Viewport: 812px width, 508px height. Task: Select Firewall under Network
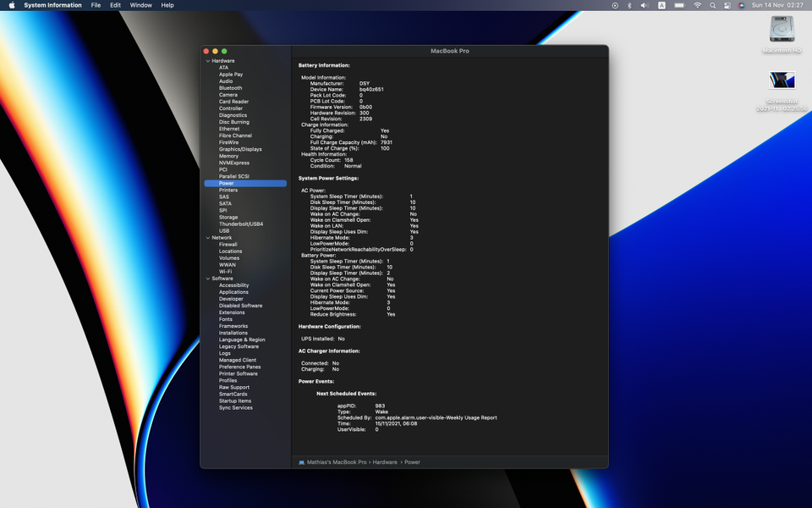point(228,245)
